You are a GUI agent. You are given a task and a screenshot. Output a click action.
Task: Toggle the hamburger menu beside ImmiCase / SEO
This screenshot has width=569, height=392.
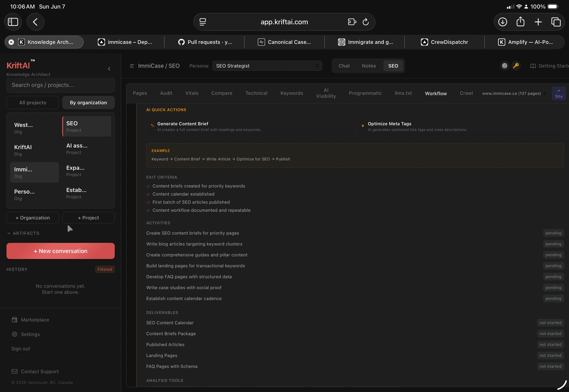pos(132,66)
